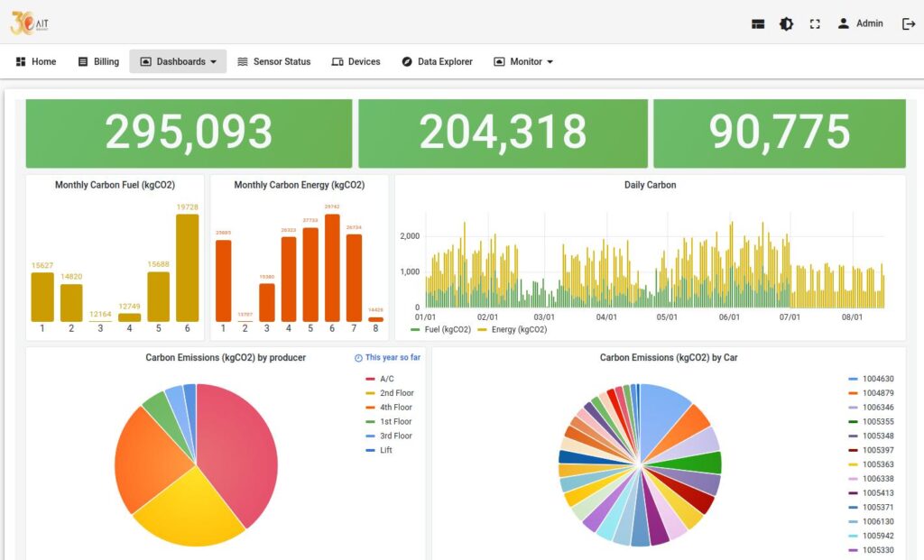
Task: Expand the Monitor dropdown
Action: (522, 61)
